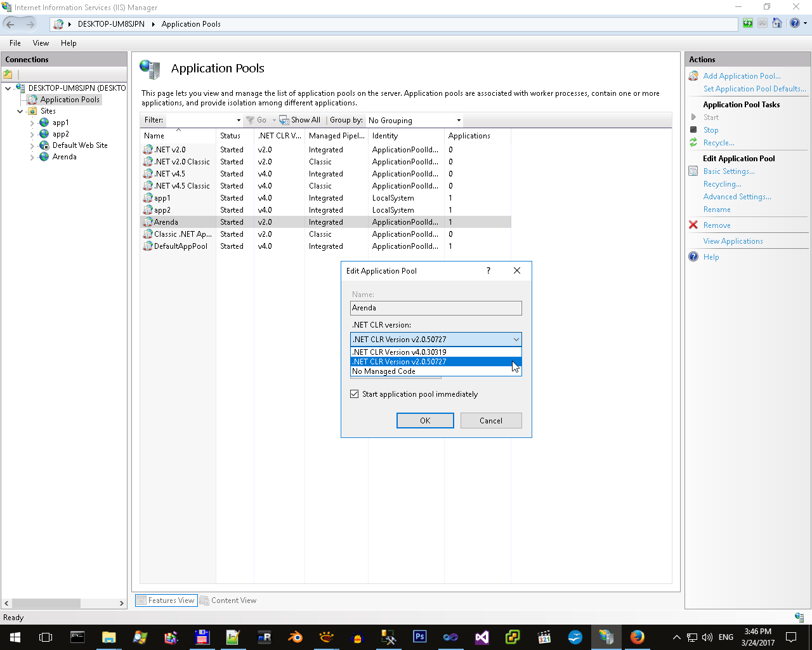Viewport: 812px width, 650px height.
Task: Switch to the Content View tab
Action: pos(228,600)
